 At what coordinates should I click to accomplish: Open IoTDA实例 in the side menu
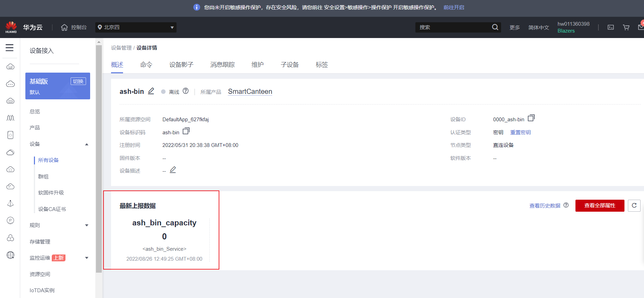pos(42,290)
